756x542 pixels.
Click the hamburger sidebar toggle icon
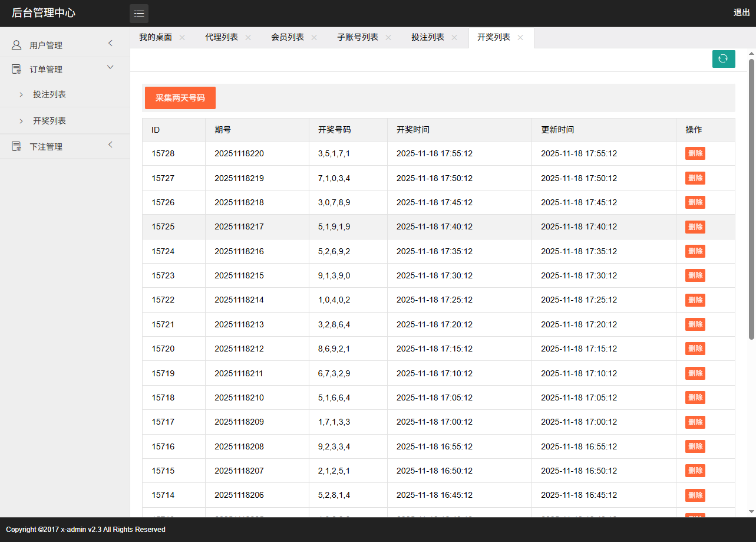138,13
